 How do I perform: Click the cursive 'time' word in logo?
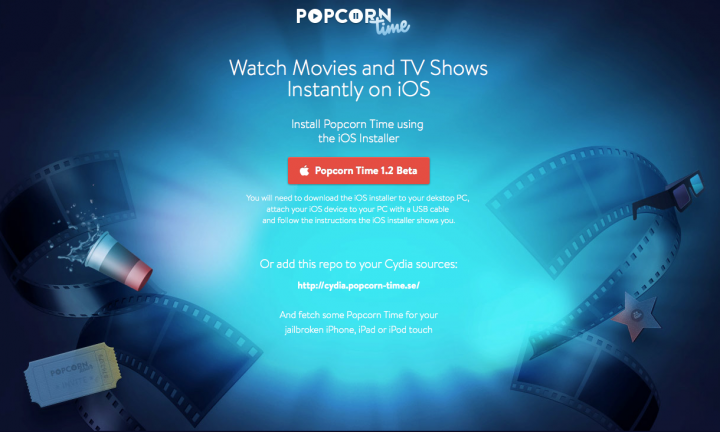point(392,26)
